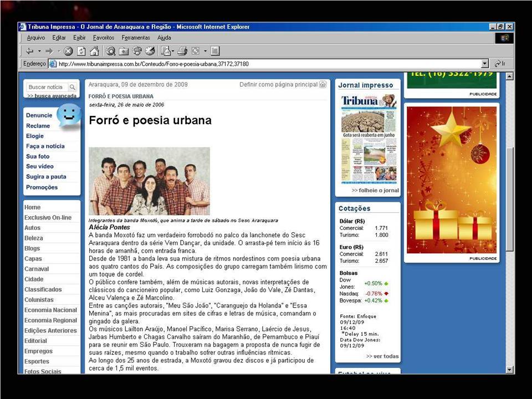The image size is (532, 399).
Task: Open the Exibir menu
Action: click(79, 38)
